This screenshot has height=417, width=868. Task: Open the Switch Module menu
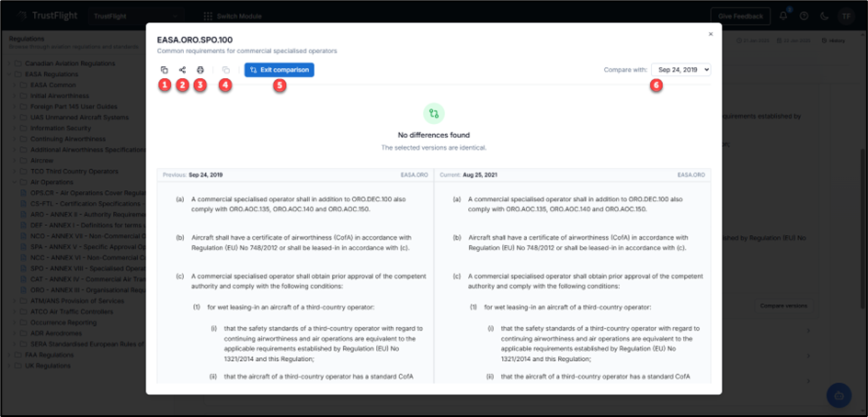233,16
